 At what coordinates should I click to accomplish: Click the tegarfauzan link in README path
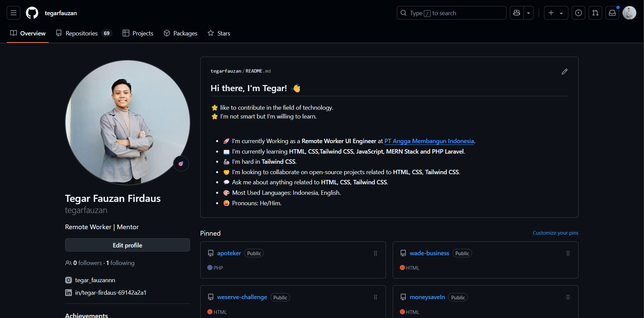click(226, 71)
